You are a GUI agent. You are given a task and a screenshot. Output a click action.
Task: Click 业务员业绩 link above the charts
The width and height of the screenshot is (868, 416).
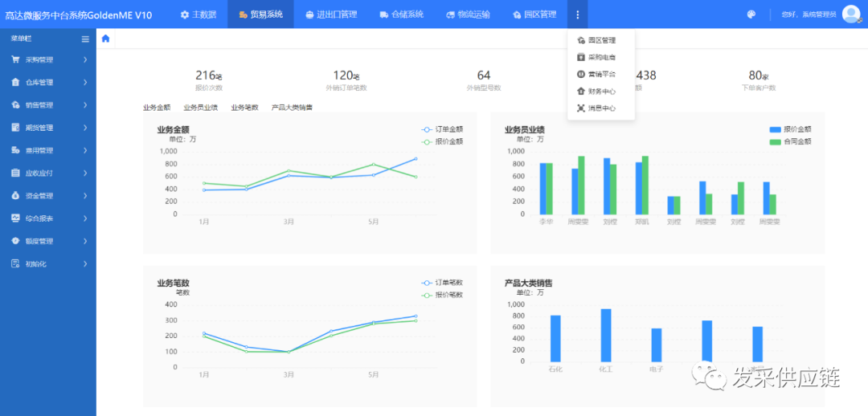pos(200,108)
